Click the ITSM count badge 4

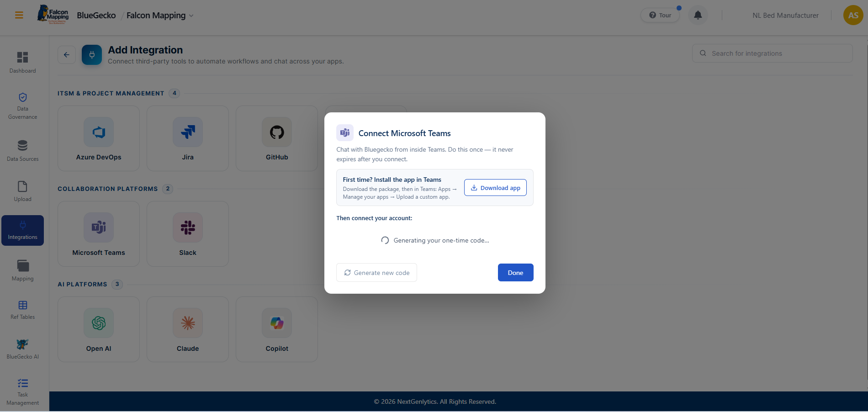(174, 93)
